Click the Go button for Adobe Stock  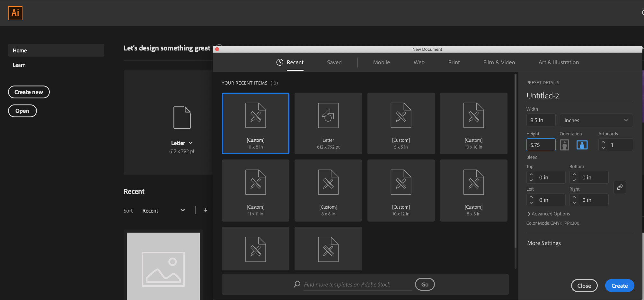425,284
